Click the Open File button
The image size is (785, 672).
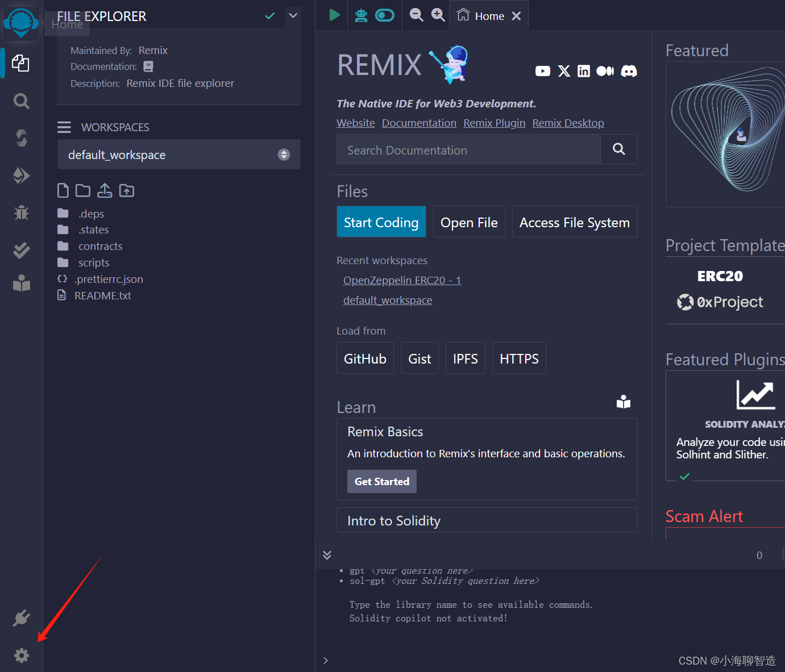click(x=469, y=222)
